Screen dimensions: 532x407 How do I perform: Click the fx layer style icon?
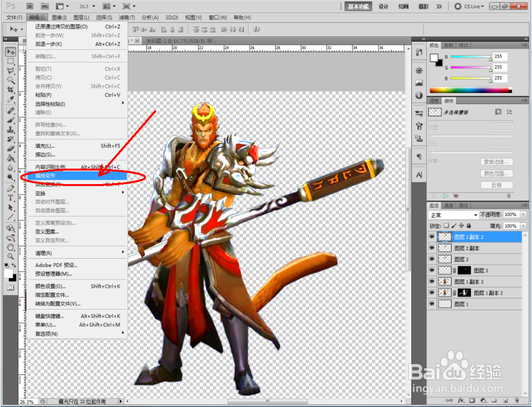[x=461, y=401]
